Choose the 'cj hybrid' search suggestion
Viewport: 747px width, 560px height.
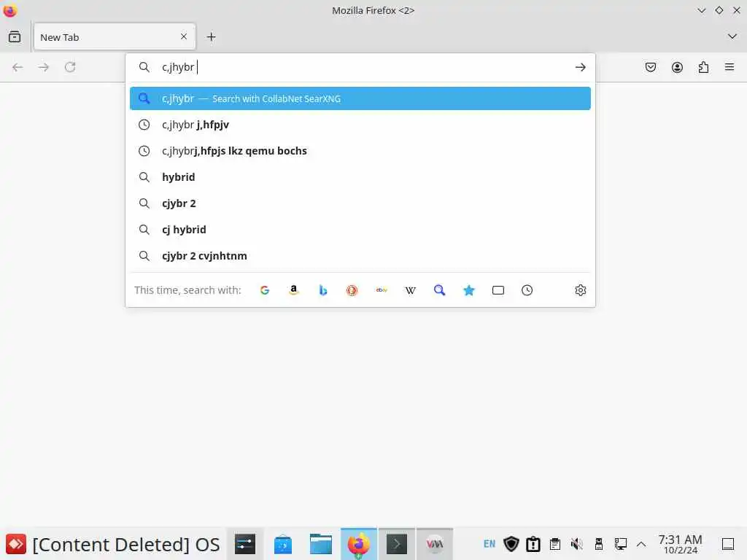pyautogui.click(x=360, y=230)
